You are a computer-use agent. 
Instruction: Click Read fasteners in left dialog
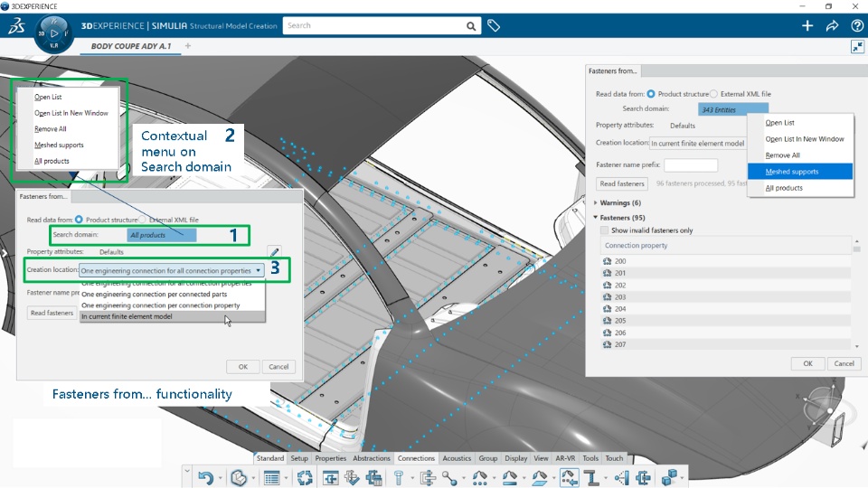pyautogui.click(x=52, y=314)
